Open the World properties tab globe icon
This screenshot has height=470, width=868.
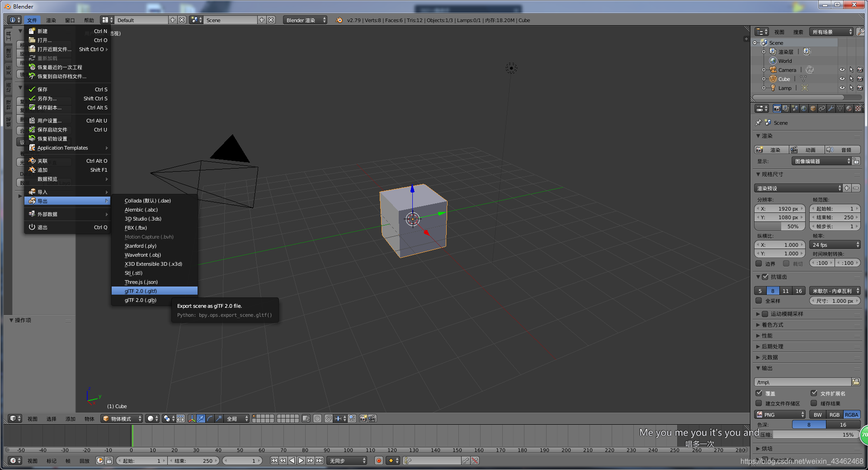pyautogui.click(x=804, y=108)
